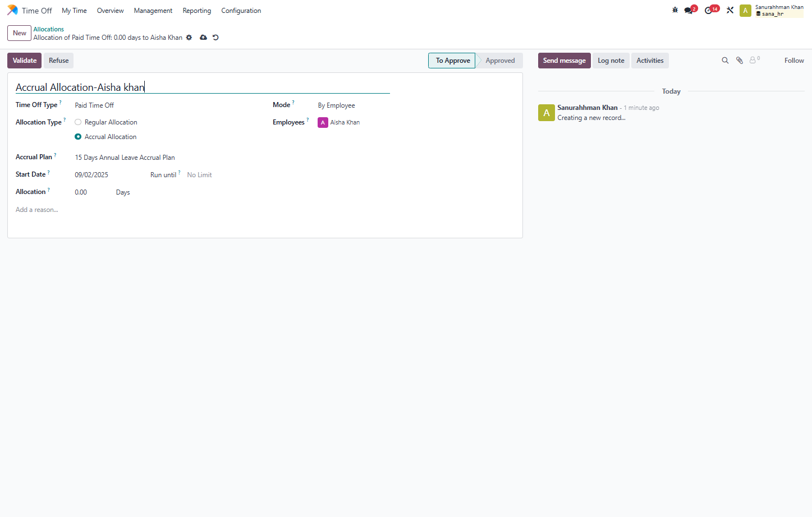Click the paperclip attachments icon

[x=740, y=61]
